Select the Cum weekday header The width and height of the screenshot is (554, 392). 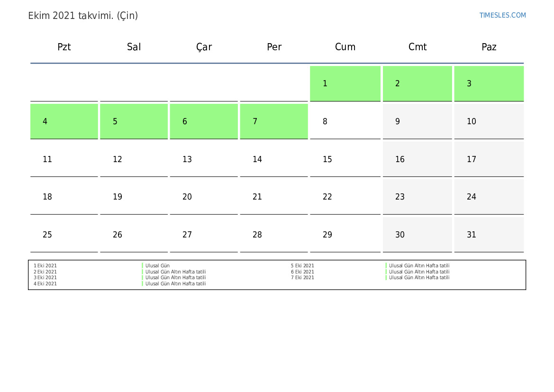coord(345,47)
